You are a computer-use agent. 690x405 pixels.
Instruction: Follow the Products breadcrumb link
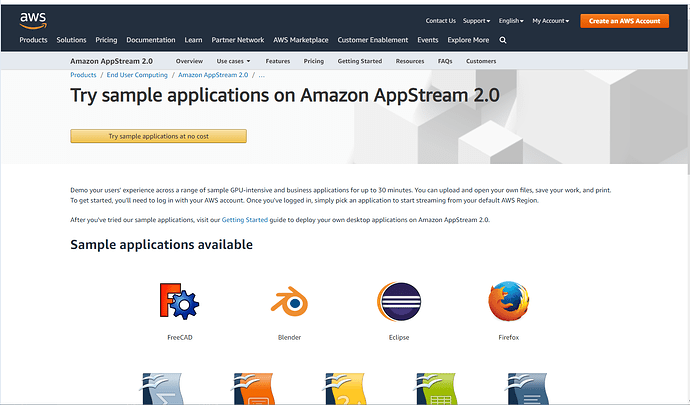83,75
